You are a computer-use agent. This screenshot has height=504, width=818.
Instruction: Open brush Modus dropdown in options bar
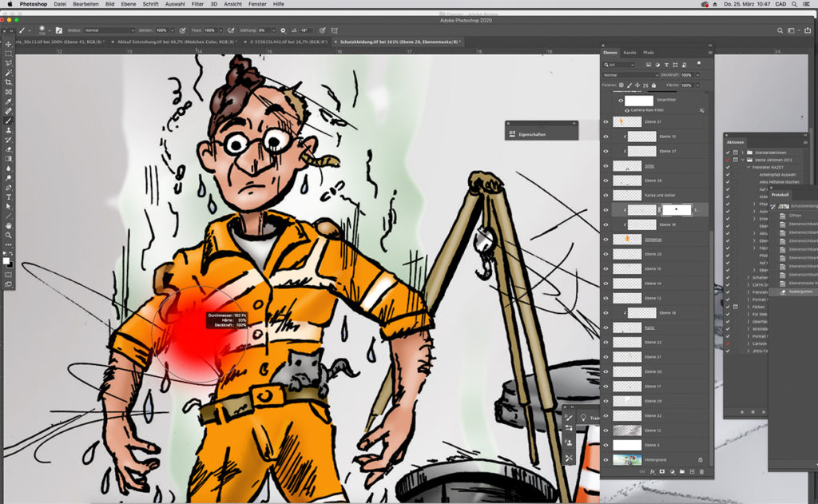109,30
